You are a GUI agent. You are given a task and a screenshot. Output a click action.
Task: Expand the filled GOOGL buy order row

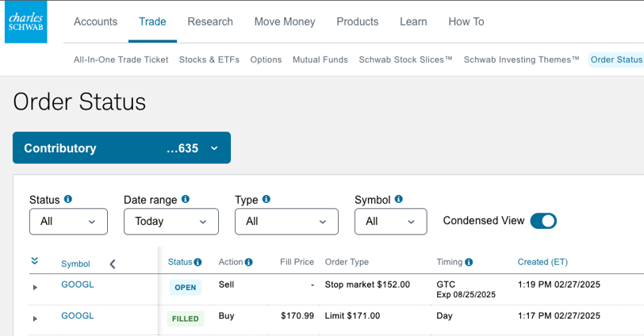pyautogui.click(x=35, y=319)
